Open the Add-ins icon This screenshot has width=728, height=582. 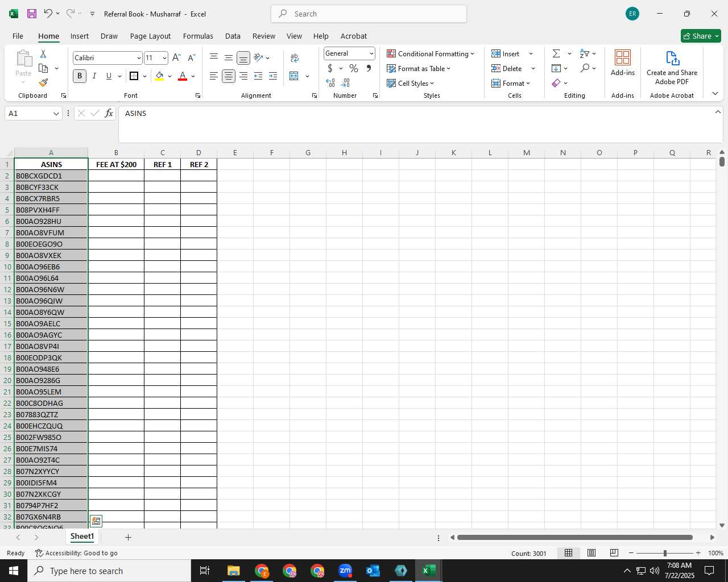click(x=623, y=57)
